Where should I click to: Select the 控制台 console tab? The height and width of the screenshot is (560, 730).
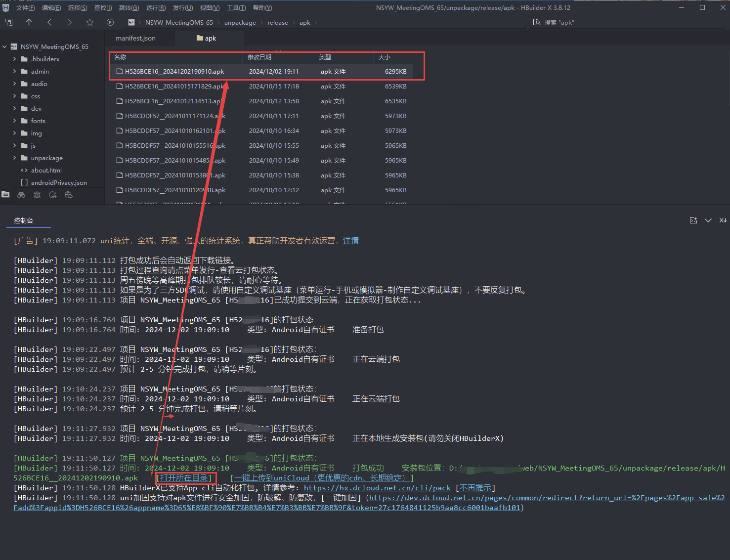(23, 220)
